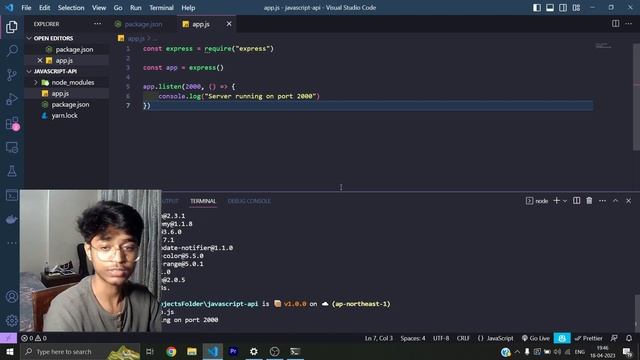Click the minimap code preview
The width and height of the screenshot is (640, 360).
[603, 46]
